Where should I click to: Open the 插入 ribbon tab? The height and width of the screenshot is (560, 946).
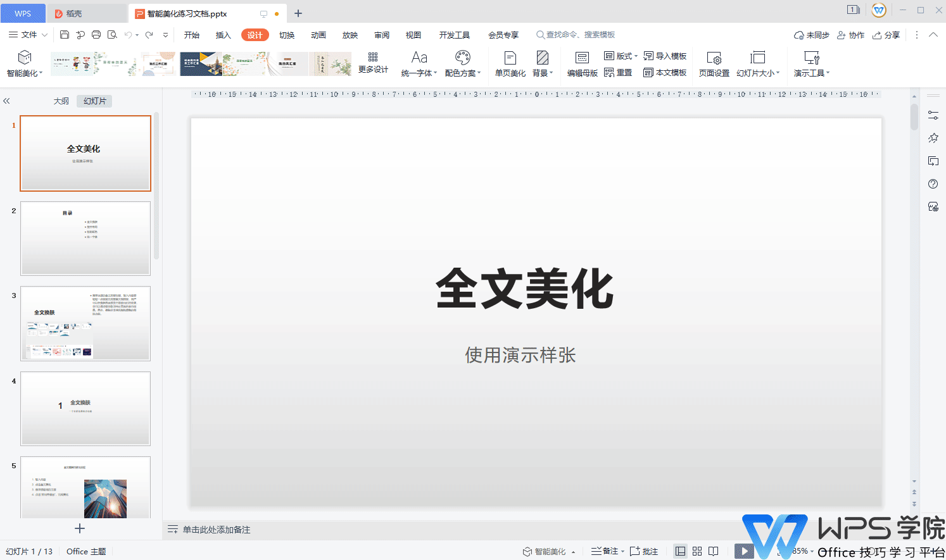[224, 35]
